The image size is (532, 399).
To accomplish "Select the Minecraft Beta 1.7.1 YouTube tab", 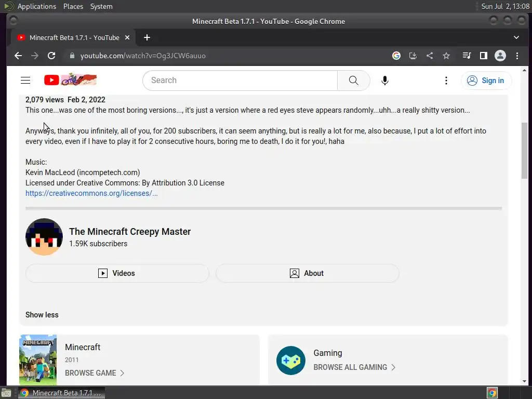I will [73, 37].
